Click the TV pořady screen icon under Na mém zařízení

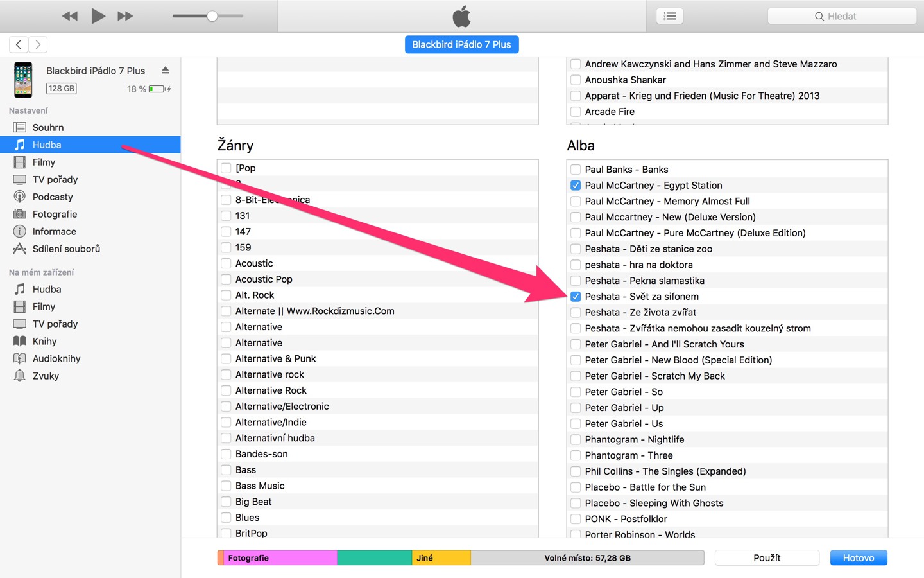coord(20,324)
